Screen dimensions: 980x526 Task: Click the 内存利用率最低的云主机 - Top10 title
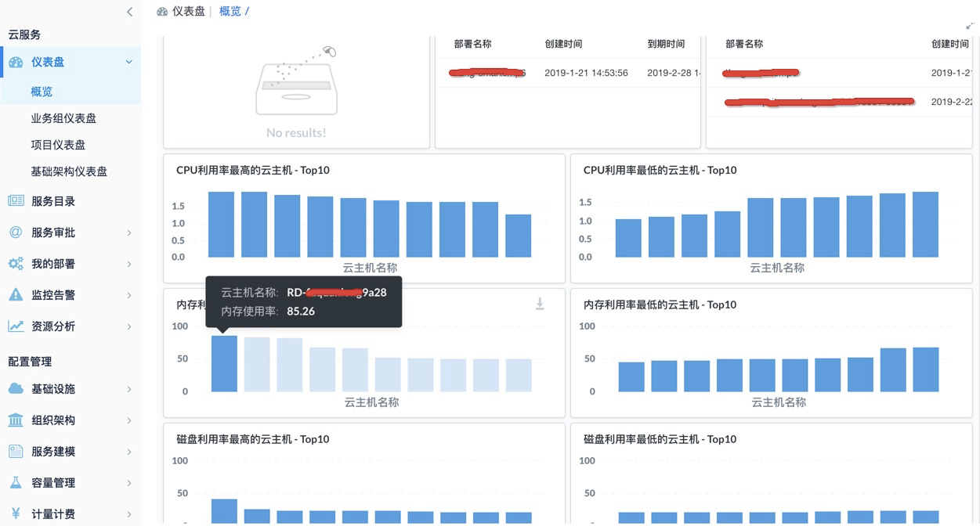click(660, 304)
